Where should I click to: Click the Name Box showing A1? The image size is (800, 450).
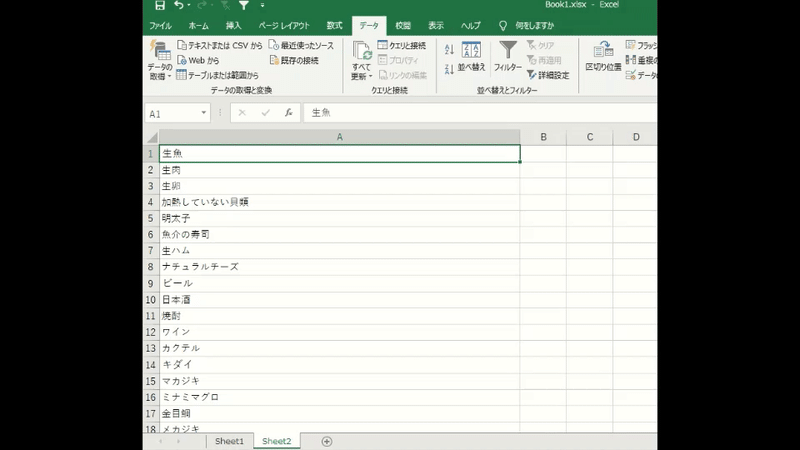172,113
